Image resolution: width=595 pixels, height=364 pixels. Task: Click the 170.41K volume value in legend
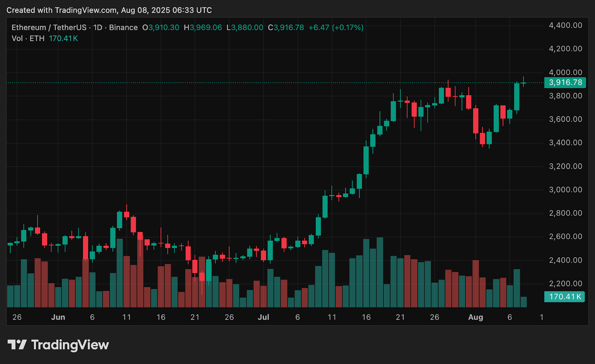(x=63, y=38)
